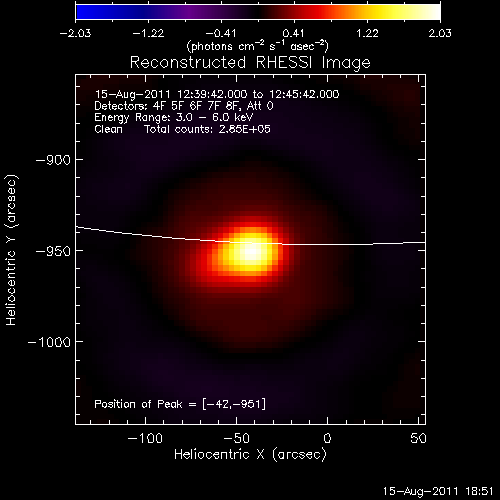Click the '-900' Y-axis tick label
This screenshot has width=500, height=500.
tap(53, 160)
